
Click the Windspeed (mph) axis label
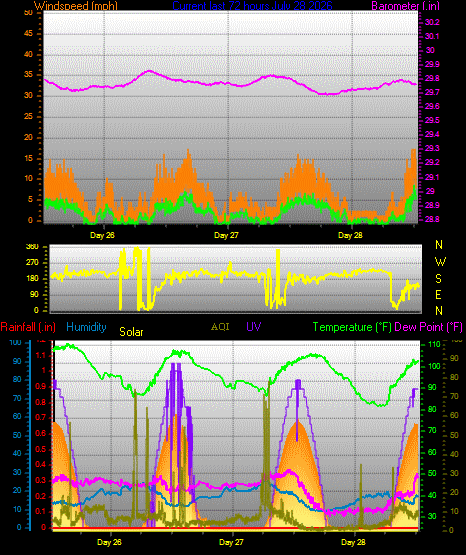(x=76, y=6)
